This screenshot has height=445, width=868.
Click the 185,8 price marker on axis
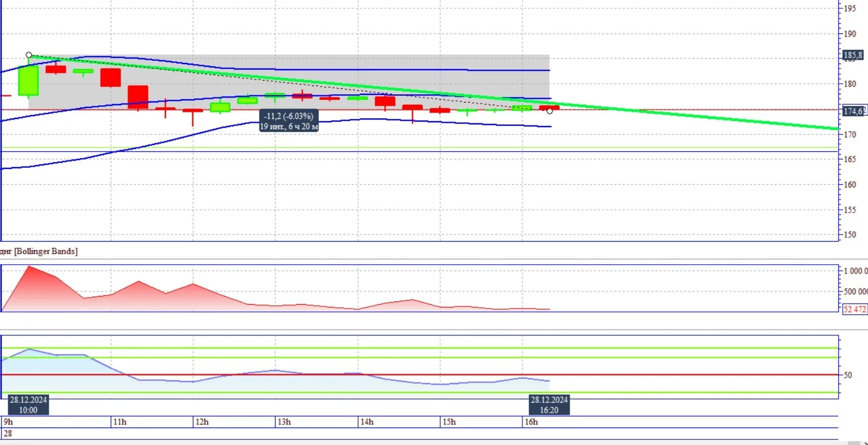(853, 55)
